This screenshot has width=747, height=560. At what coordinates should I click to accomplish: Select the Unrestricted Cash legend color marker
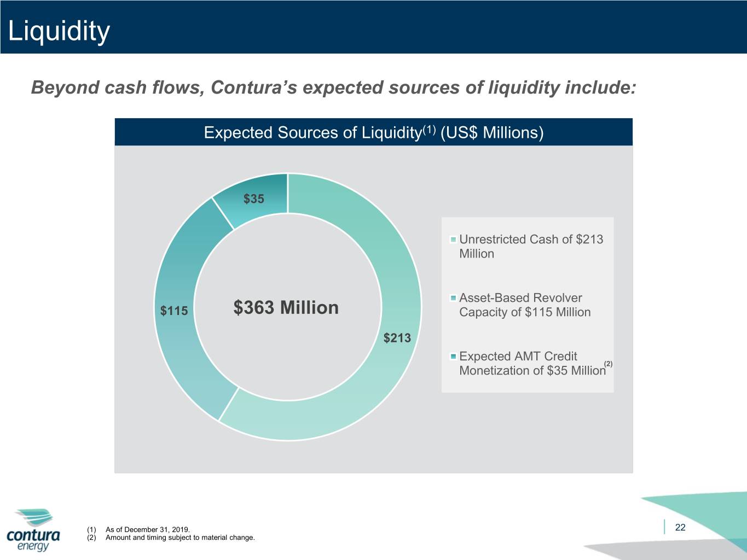(453, 240)
